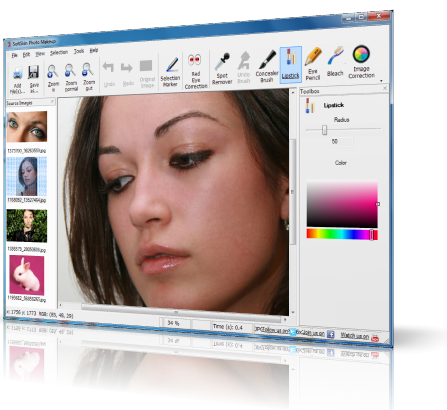447x410 pixels.
Task: Expand the toolbar overflow arrow
Action: click(x=381, y=81)
